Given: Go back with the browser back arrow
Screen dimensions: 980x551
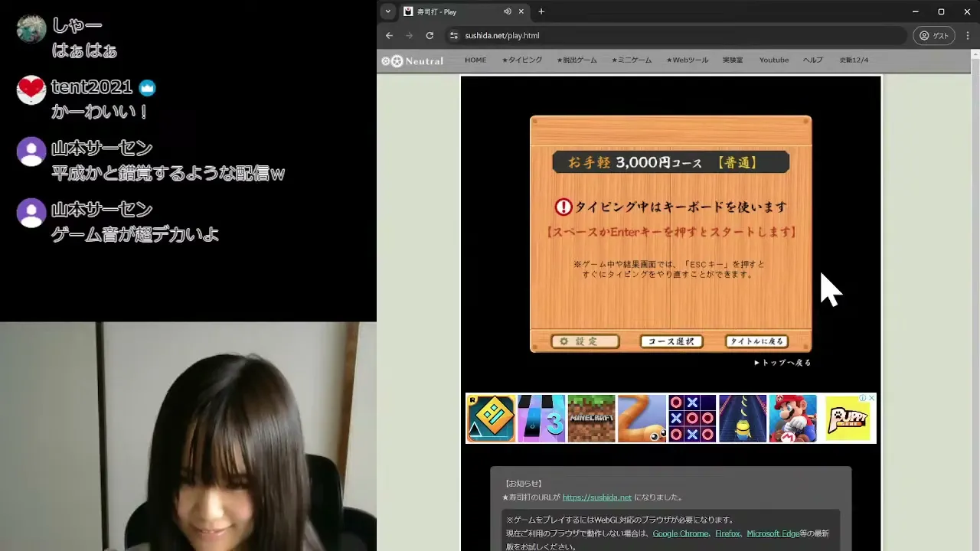Looking at the screenshot, I should tap(389, 35).
